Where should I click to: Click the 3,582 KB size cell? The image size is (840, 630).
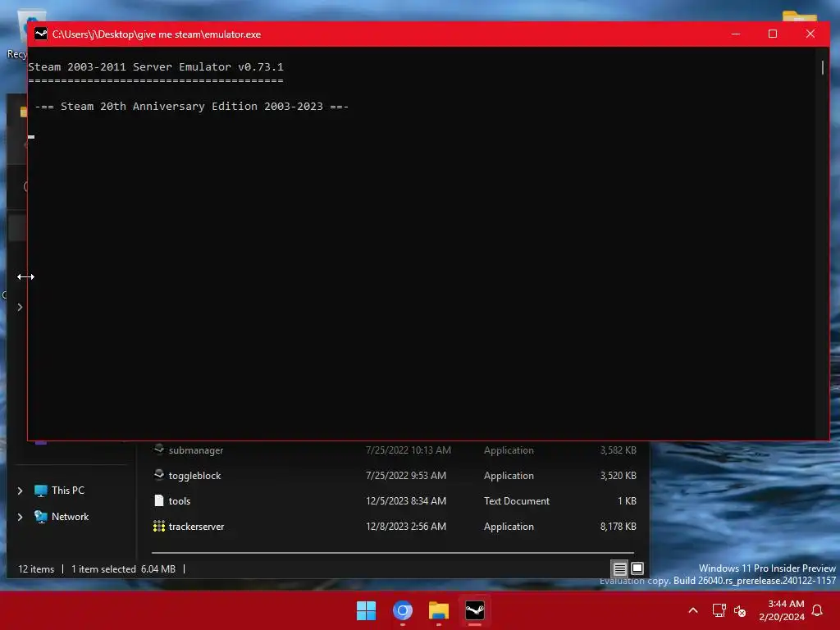tap(618, 450)
